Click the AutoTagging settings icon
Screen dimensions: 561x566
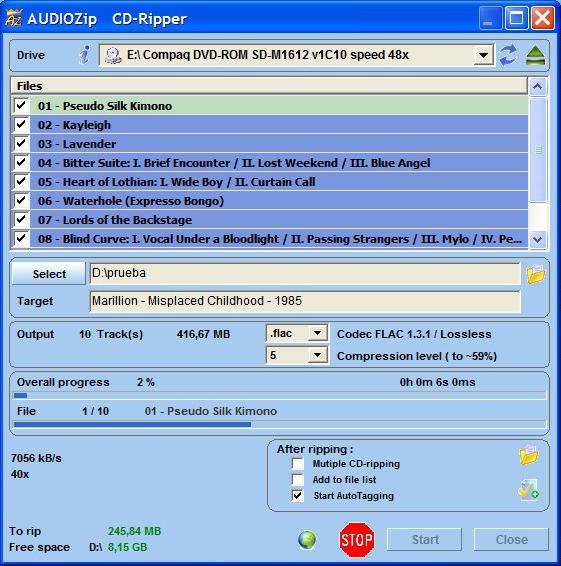[x=529, y=490]
